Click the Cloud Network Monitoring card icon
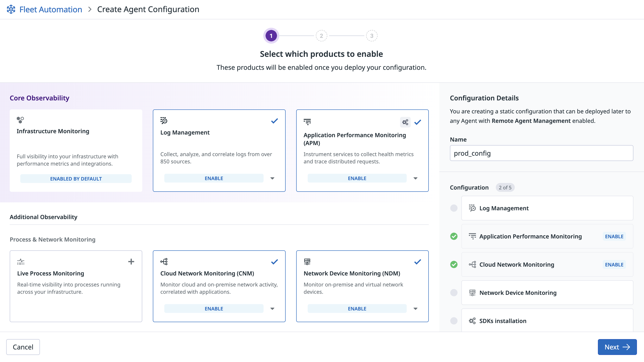The width and height of the screenshot is (644, 362). coord(164,261)
